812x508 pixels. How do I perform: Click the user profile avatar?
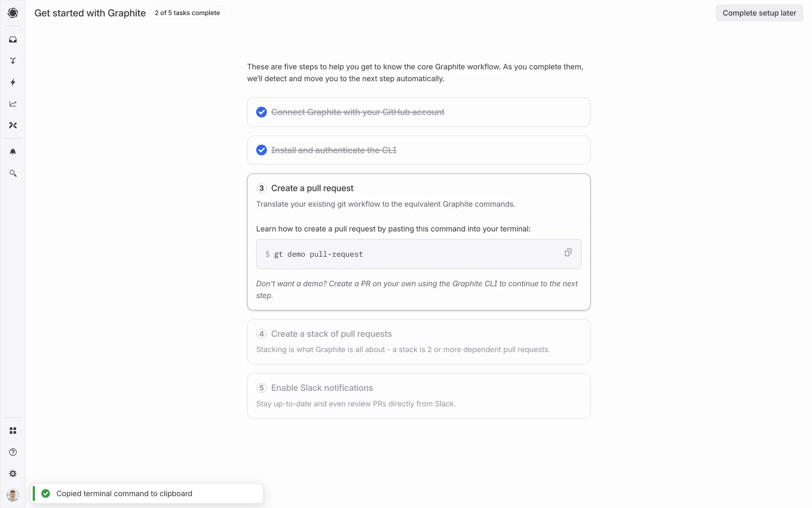tap(13, 495)
